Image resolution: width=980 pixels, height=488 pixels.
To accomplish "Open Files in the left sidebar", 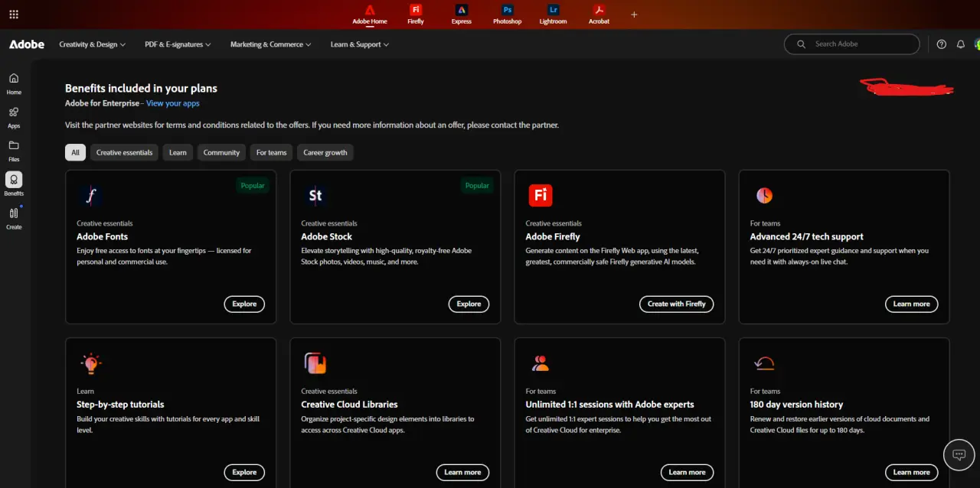I will pos(14,151).
